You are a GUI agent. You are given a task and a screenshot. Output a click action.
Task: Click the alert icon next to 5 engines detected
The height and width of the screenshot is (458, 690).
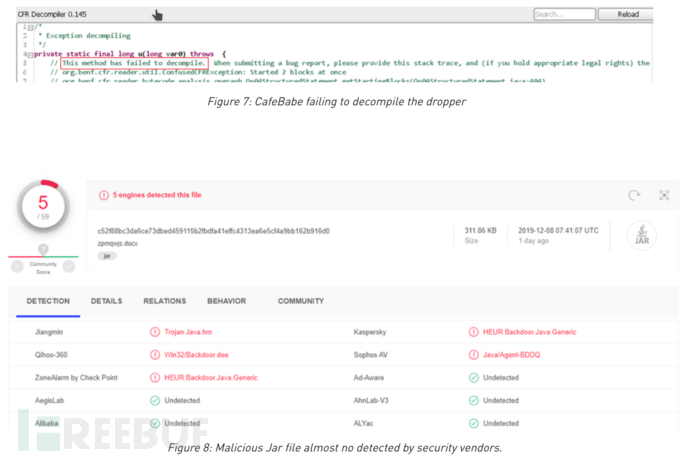pyautogui.click(x=104, y=195)
